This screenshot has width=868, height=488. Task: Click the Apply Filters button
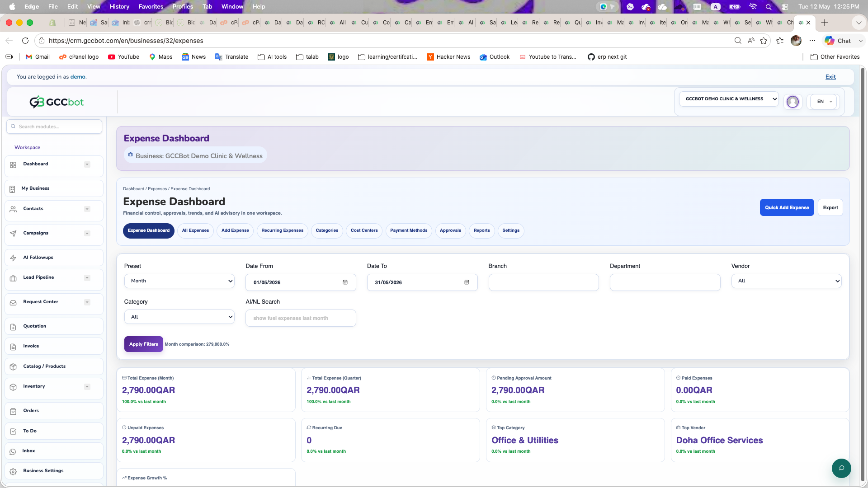(x=143, y=344)
